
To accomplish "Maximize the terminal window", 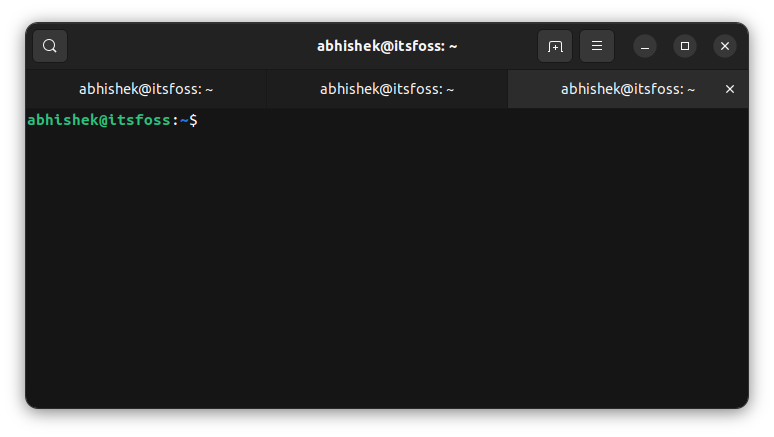I will 685,46.
